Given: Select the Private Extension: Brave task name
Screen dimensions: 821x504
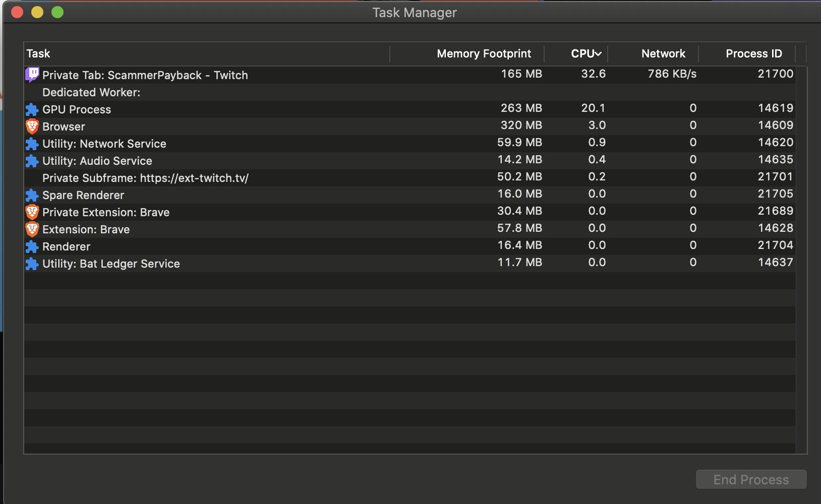Looking at the screenshot, I should [106, 212].
